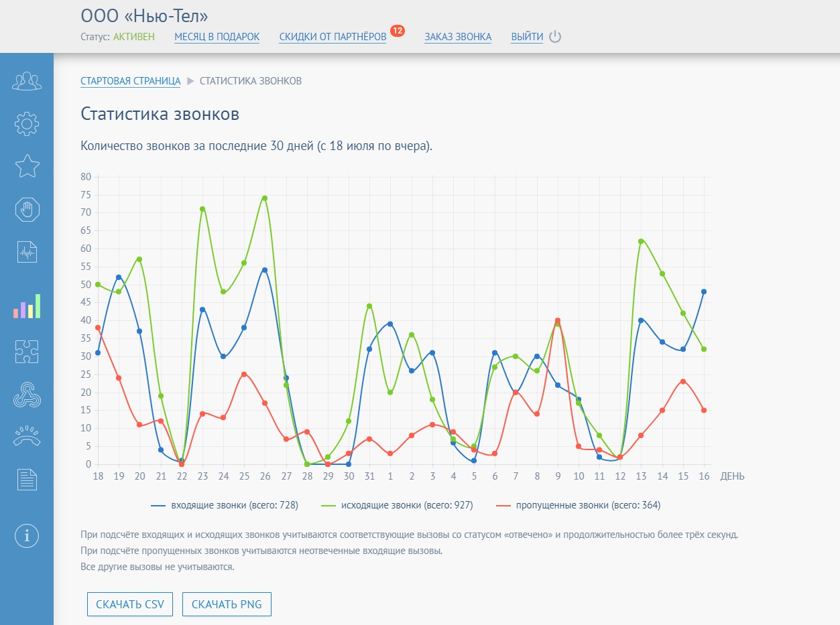Open the audio waveform file sidebar icon
Viewport: 840px width, 625px height.
click(27, 253)
